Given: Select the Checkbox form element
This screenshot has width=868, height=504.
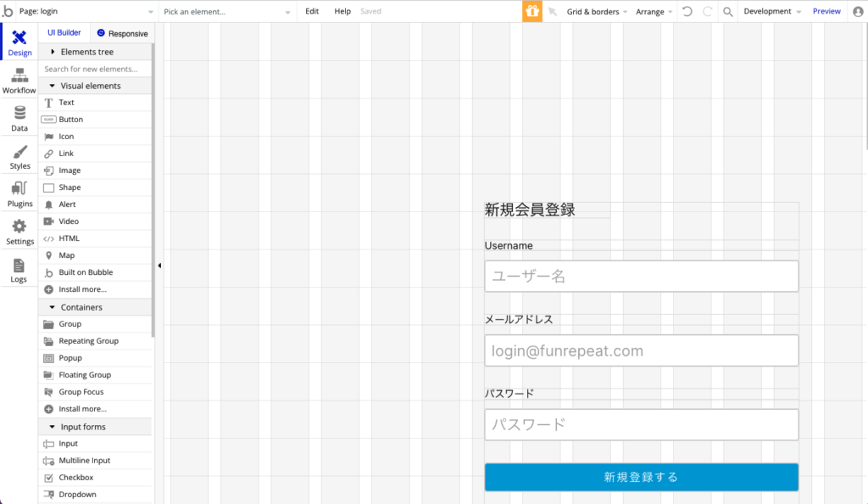Looking at the screenshot, I should (x=95, y=478).
